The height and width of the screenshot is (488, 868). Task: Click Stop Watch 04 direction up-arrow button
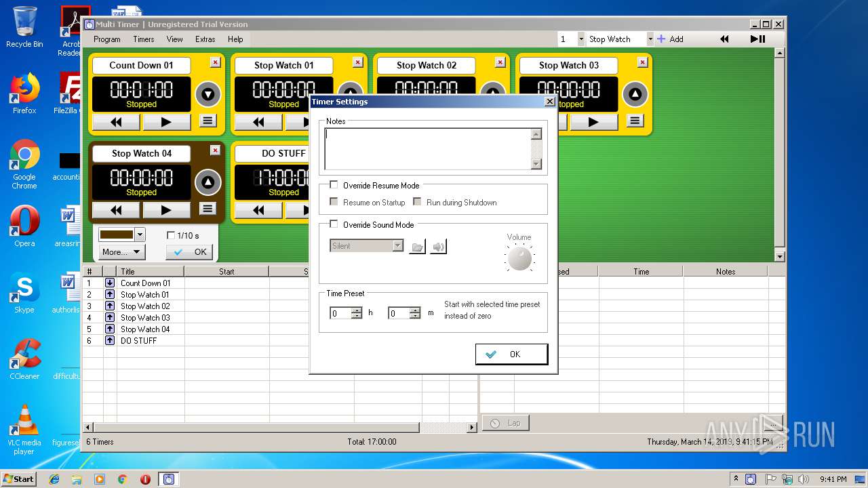208,182
